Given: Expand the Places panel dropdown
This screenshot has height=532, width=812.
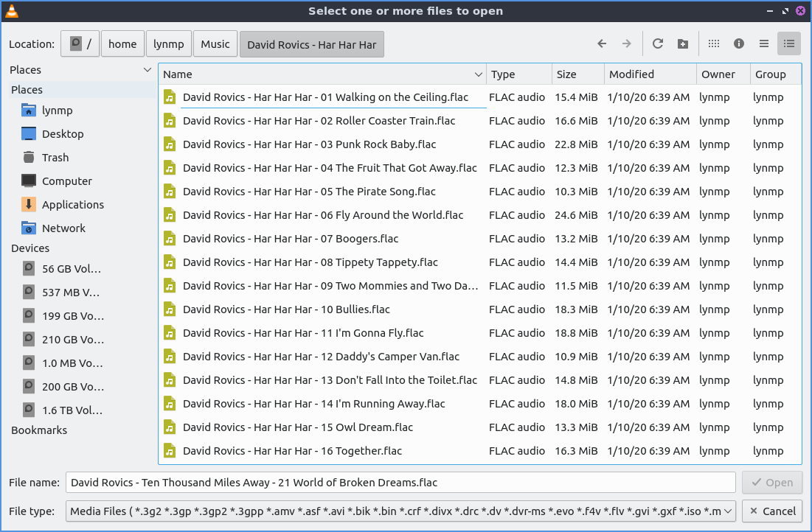Looking at the screenshot, I should [147, 70].
